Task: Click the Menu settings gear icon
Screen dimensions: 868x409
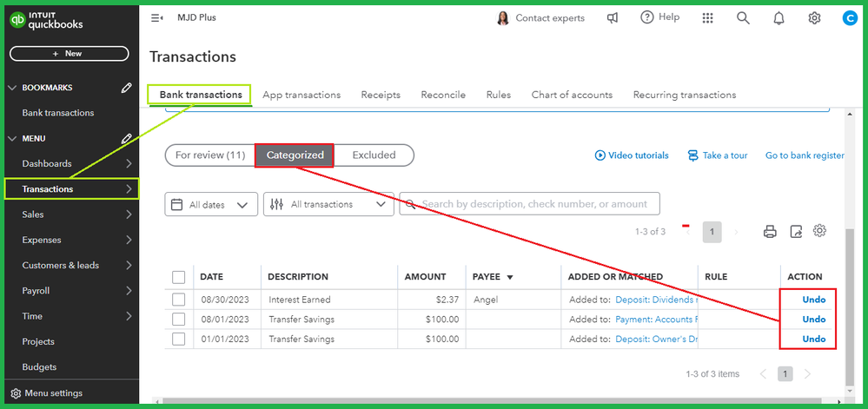Action: (16, 393)
